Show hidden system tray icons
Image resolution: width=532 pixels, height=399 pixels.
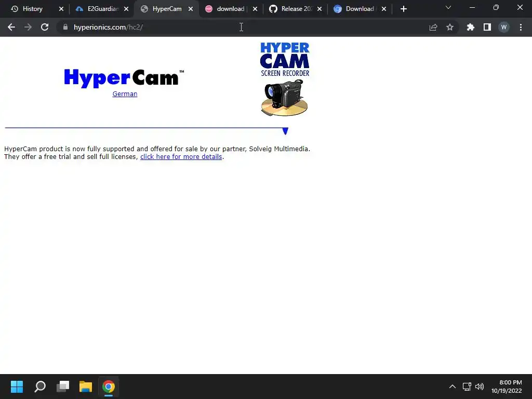[453, 387]
